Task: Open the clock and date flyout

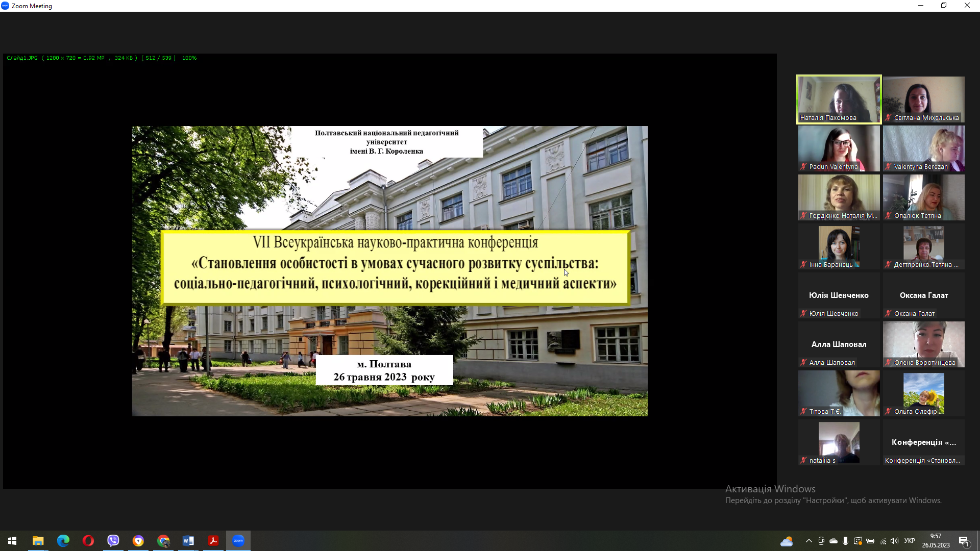Action: (936, 541)
